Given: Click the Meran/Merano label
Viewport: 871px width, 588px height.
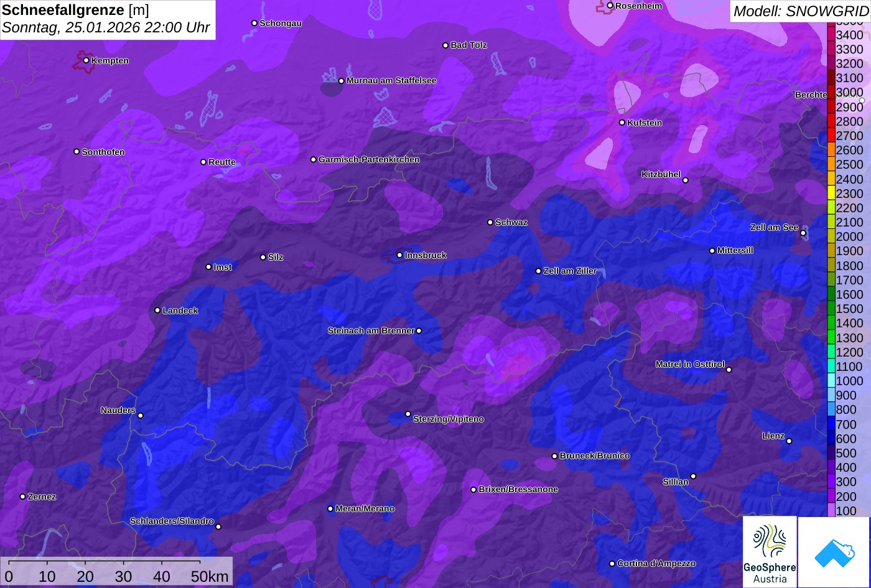Looking at the screenshot, I should point(365,508).
